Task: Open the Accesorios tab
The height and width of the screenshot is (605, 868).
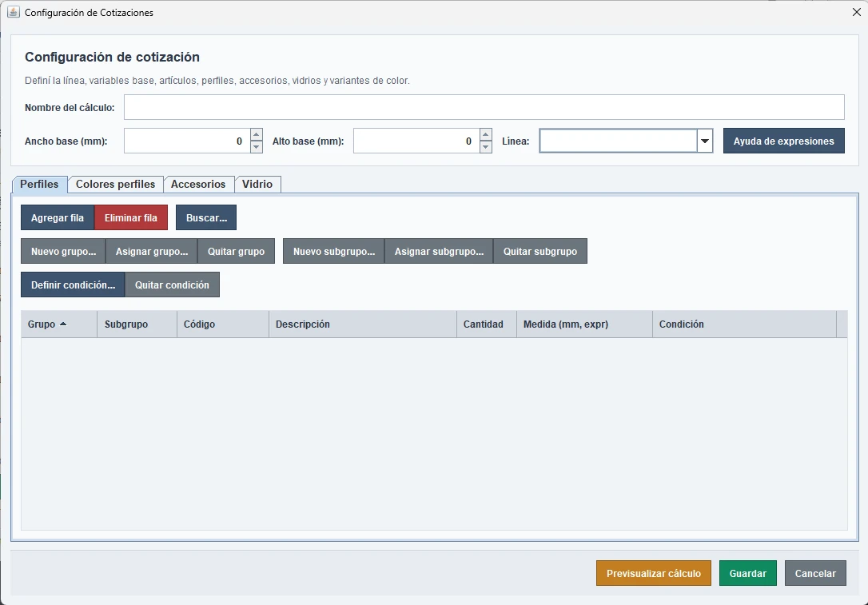Action: point(198,185)
